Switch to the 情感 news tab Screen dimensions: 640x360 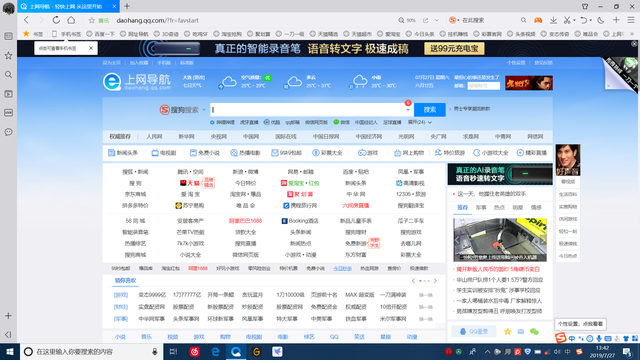point(536,207)
